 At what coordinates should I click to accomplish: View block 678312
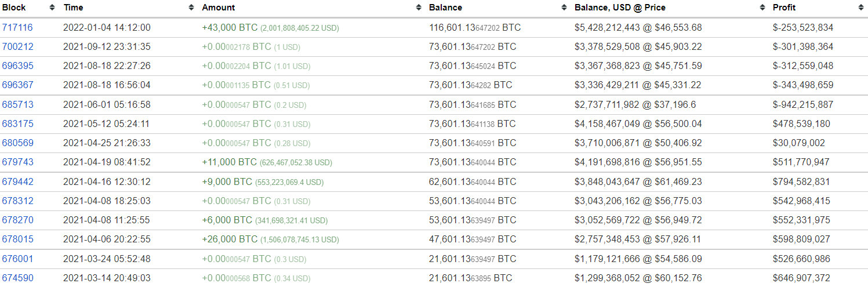click(x=18, y=201)
